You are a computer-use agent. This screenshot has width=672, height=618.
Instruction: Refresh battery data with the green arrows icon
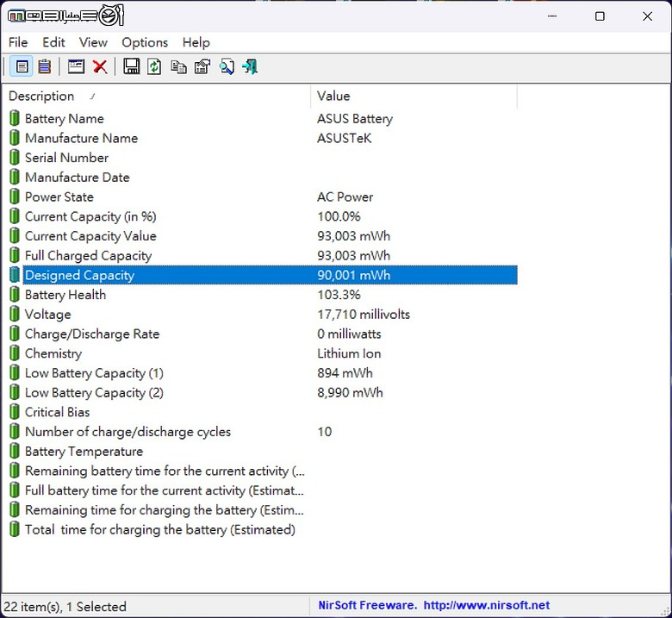[154, 67]
